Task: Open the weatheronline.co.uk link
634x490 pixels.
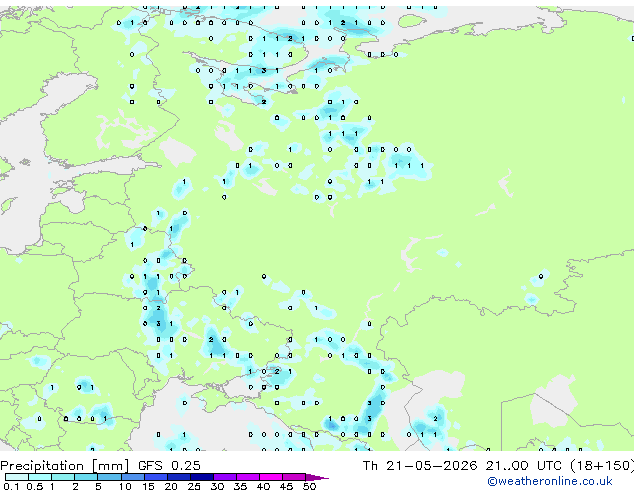Action: (550, 481)
